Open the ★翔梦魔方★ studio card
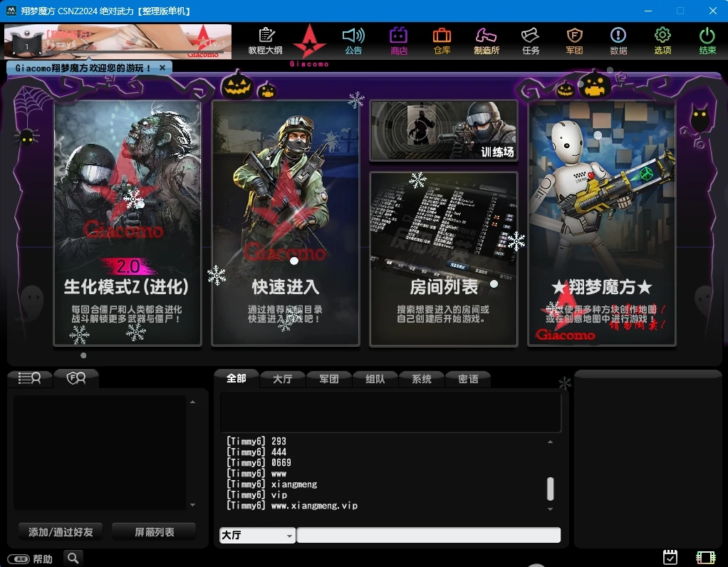Image resolution: width=728 pixels, height=567 pixels. [602, 224]
